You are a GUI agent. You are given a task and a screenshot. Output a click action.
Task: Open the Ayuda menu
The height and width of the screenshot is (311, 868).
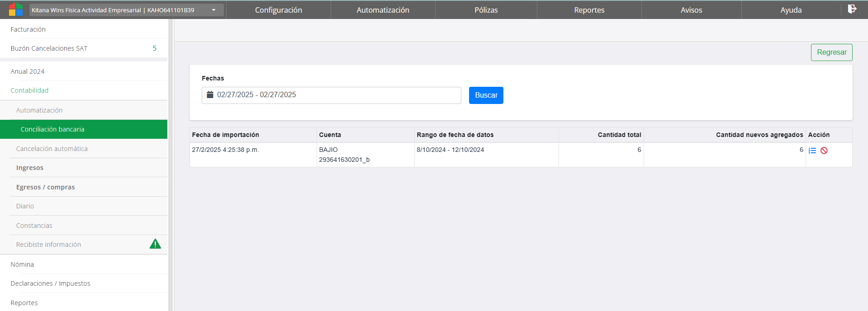point(791,10)
